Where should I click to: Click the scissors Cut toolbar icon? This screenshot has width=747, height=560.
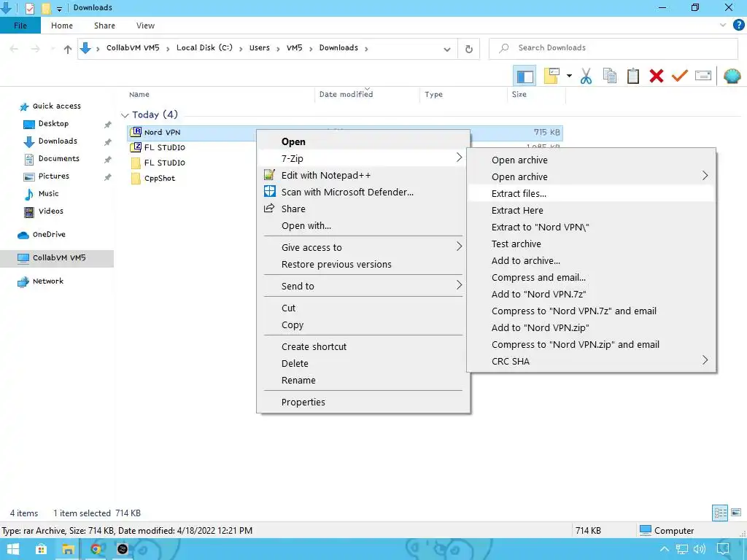[x=586, y=76]
